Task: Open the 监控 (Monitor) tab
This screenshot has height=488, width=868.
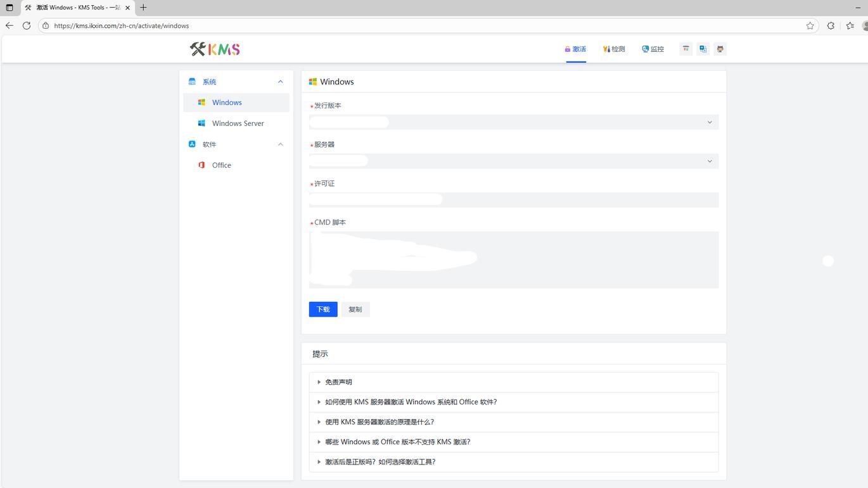Action: 653,49
